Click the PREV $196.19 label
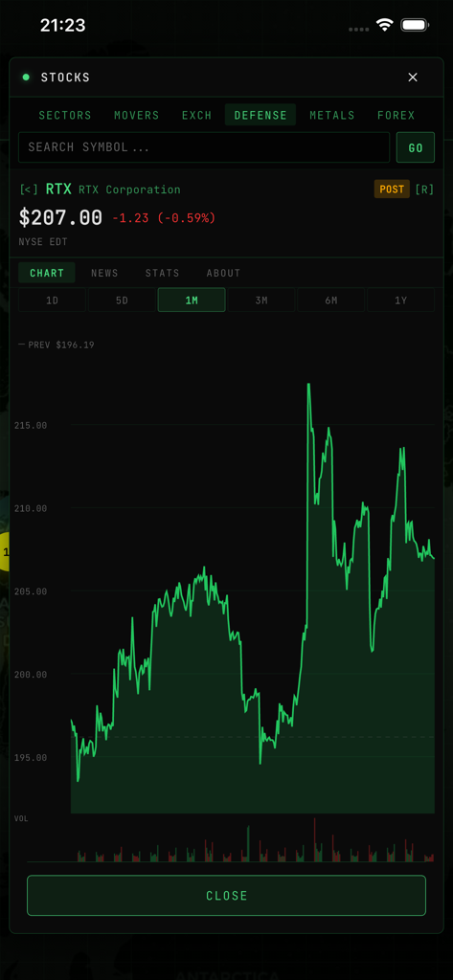The width and height of the screenshot is (453, 980). [x=61, y=345]
